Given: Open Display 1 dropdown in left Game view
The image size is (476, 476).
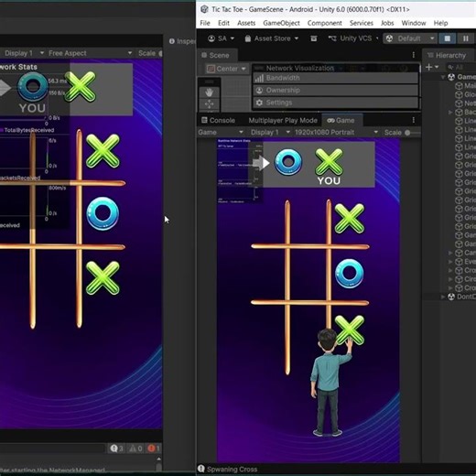Looking at the screenshot, I should click(24, 53).
